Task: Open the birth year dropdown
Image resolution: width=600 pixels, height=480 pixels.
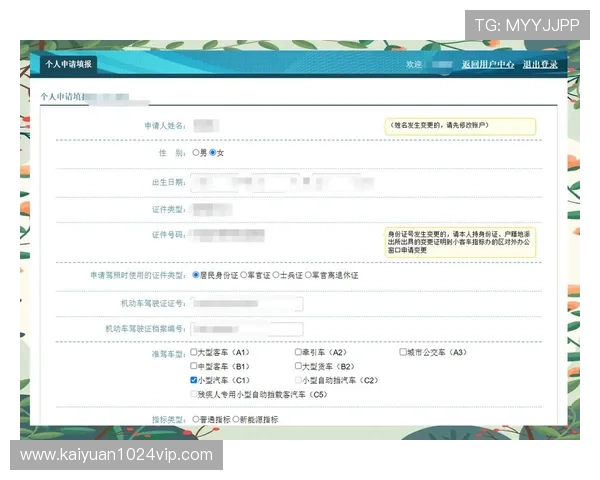Action: pyautogui.click(x=215, y=182)
